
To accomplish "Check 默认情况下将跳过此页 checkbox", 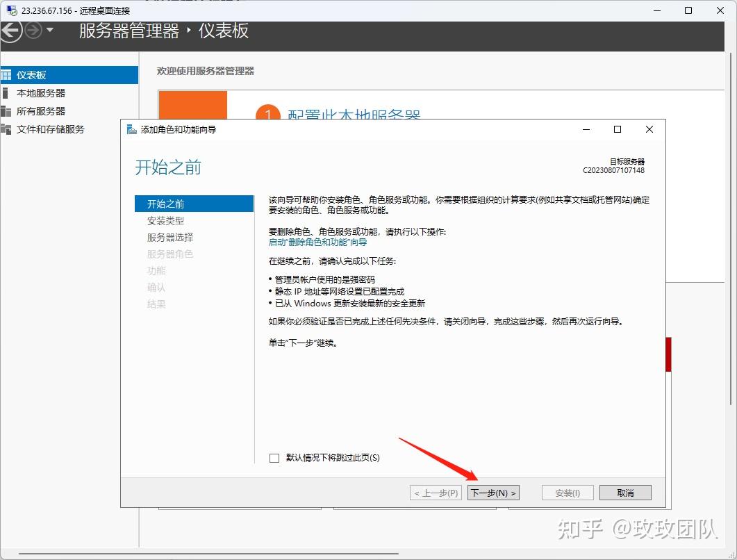I will [274, 458].
